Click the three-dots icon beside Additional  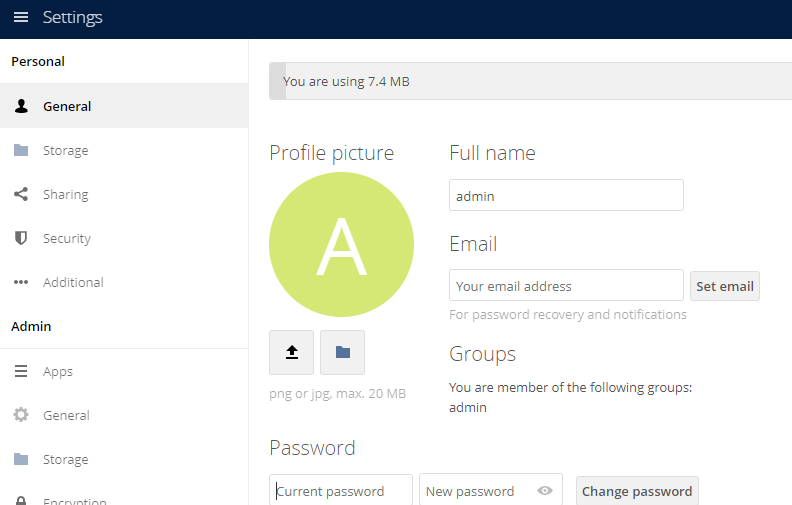click(x=21, y=282)
